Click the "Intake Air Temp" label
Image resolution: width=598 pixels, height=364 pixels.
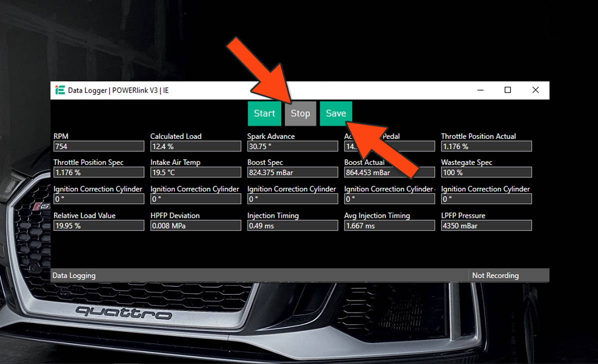coord(175,163)
